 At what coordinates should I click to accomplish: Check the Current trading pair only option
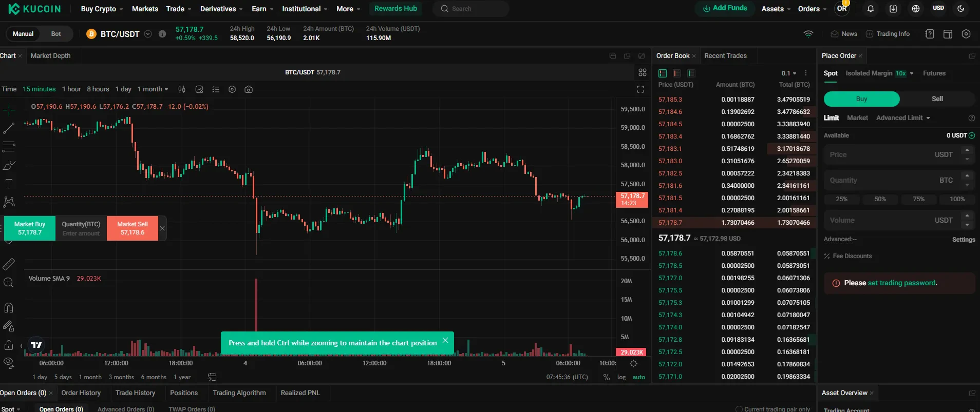click(x=739, y=409)
